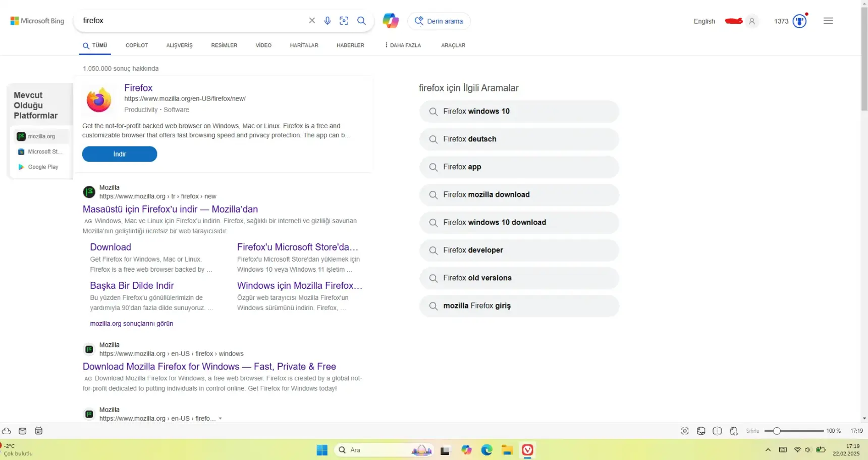The height and width of the screenshot is (460, 868).
Task: Click 'mozilla.org sonuçlarını görün' link
Action: pyautogui.click(x=132, y=324)
